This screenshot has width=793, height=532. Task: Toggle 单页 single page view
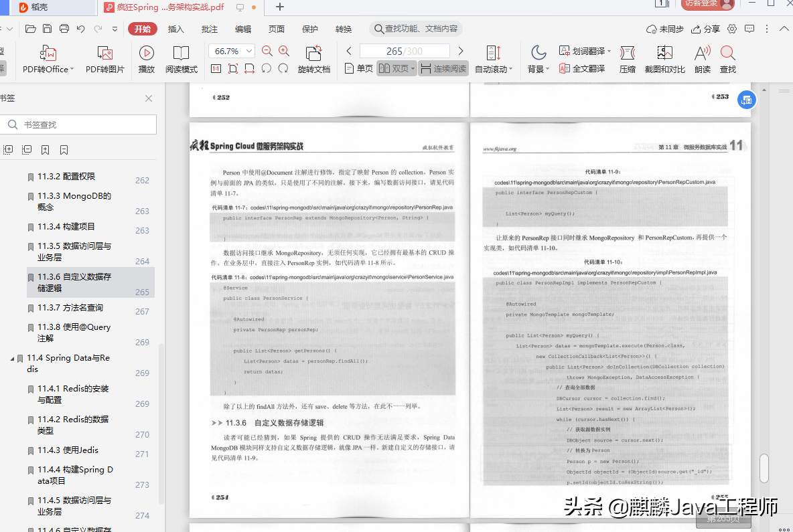(x=358, y=68)
